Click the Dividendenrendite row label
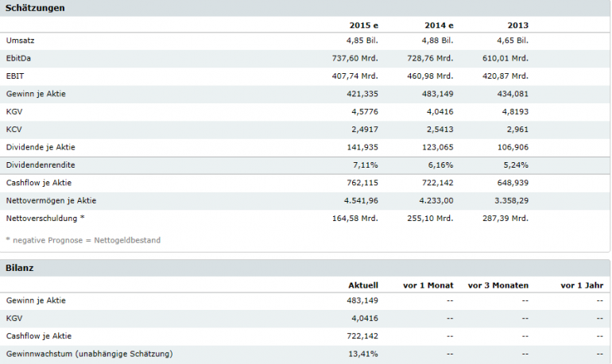 tap(41, 165)
